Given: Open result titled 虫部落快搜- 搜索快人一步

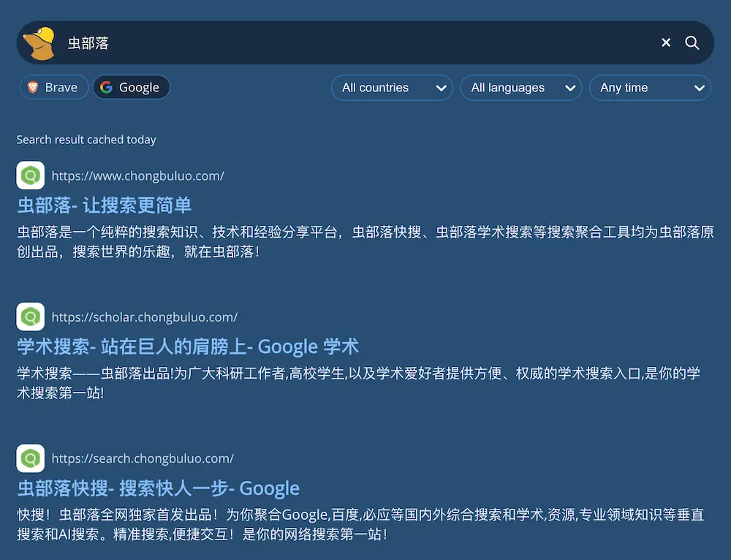Looking at the screenshot, I should pyautogui.click(x=158, y=488).
